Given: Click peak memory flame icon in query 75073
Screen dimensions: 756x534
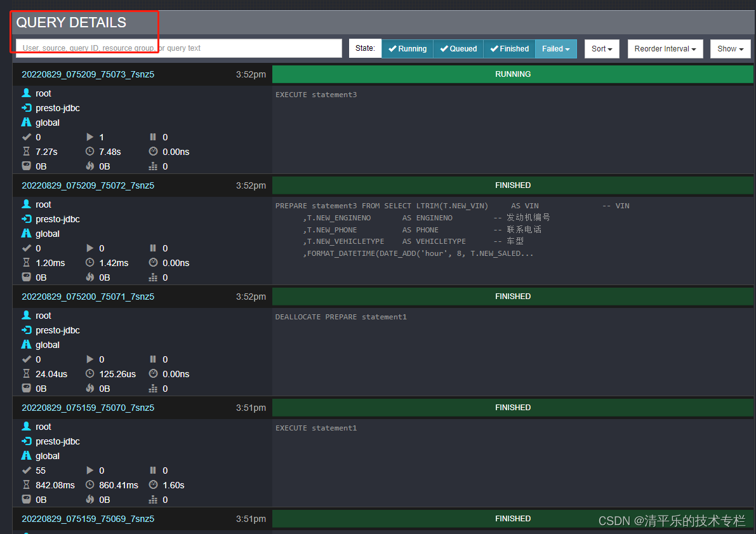Looking at the screenshot, I should point(90,166).
